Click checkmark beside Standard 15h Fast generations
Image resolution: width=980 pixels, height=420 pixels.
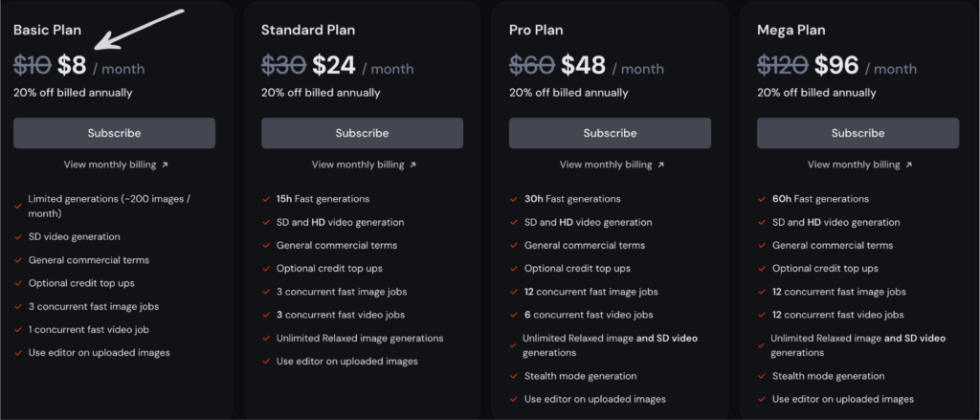266,199
